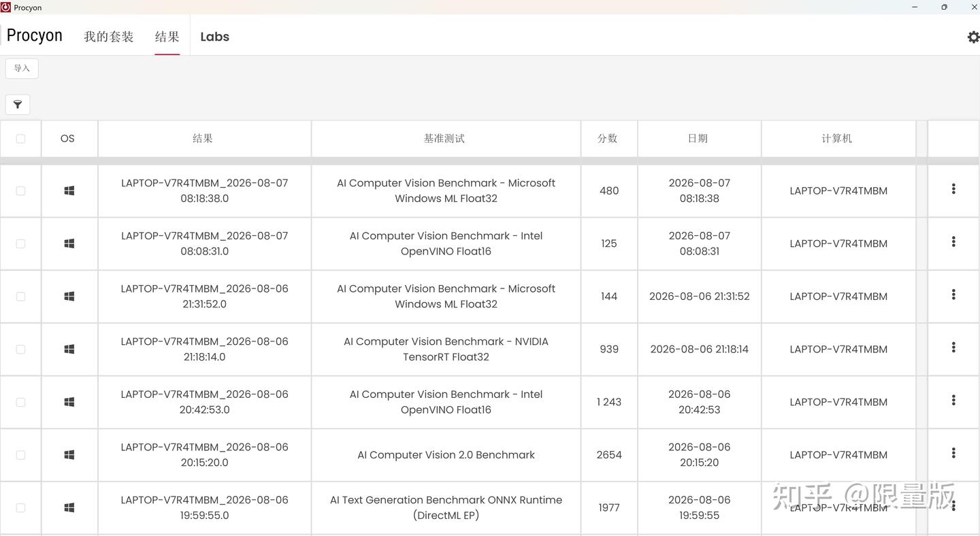This screenshot has height=536, width=980.
Task: Check the box for the 19:59:55 result
Action: coord(20,507)
